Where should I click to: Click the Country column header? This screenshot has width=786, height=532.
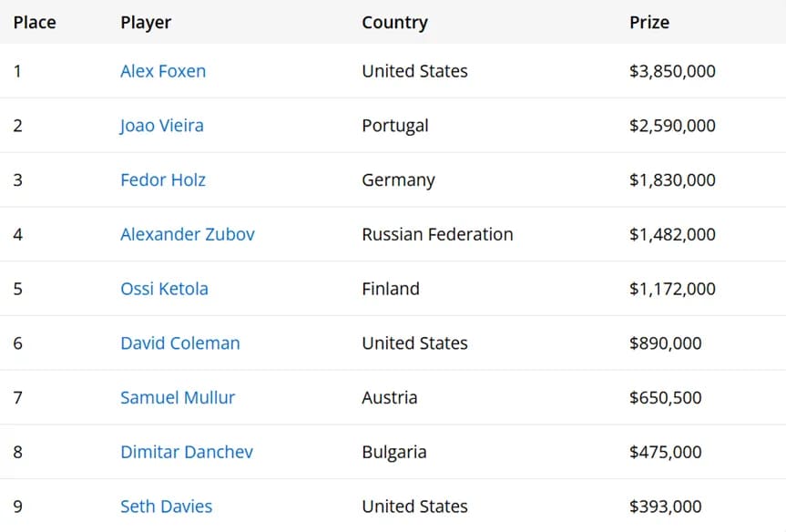click(x=395, y=23)
